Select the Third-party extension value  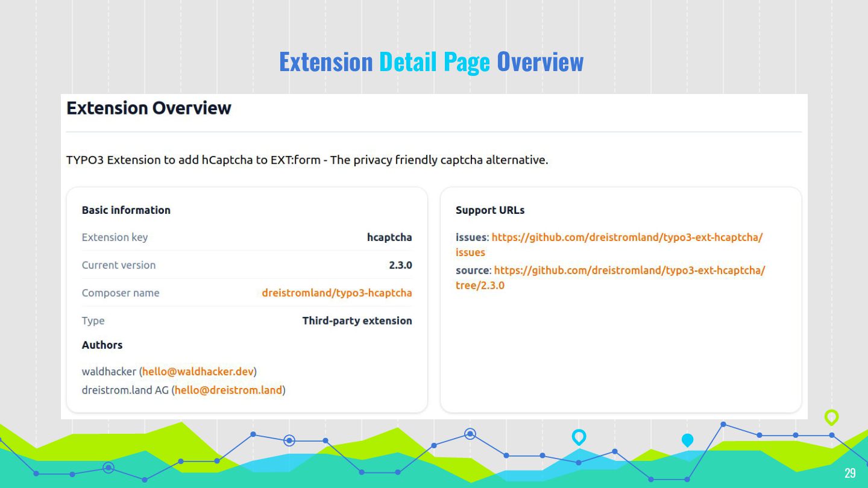357,321
